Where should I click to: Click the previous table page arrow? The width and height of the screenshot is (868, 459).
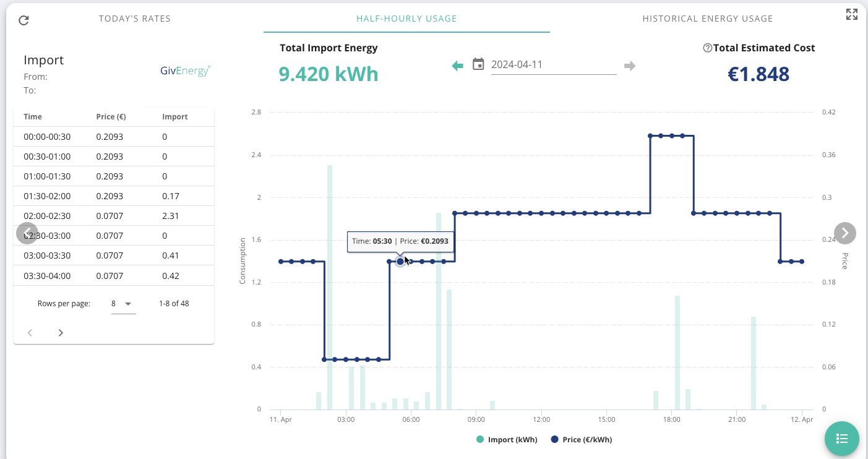click(x=30, y=333)
